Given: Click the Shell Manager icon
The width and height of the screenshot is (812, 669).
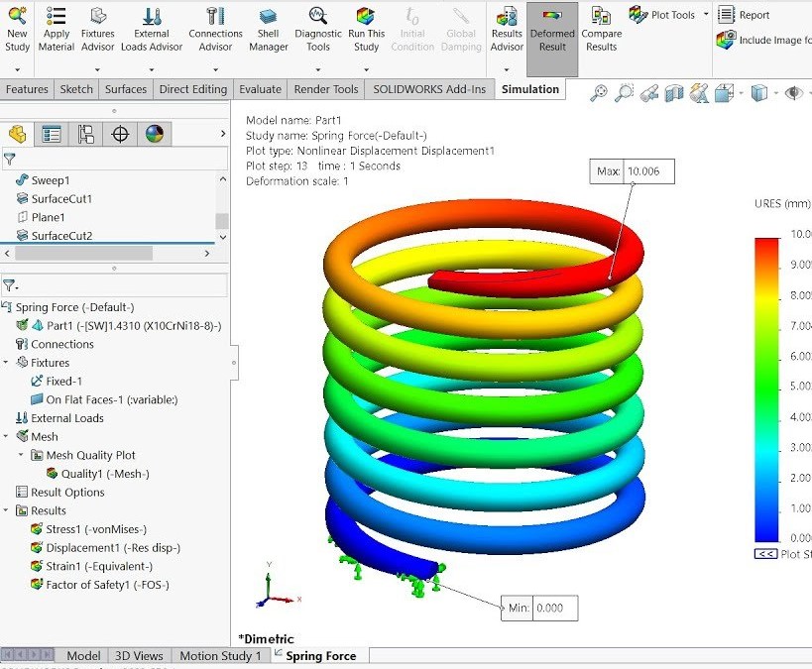Looking at the screenshot, I should (268, 27).
